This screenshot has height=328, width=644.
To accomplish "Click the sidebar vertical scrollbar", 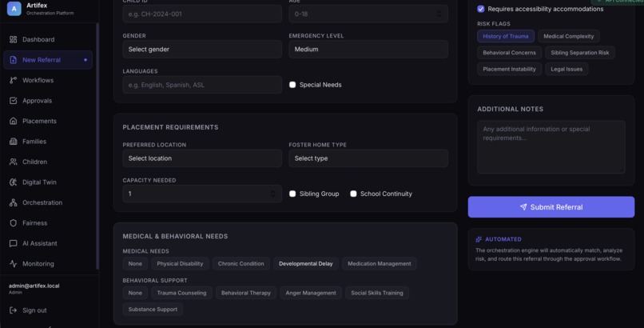I will tap(97, 146).
